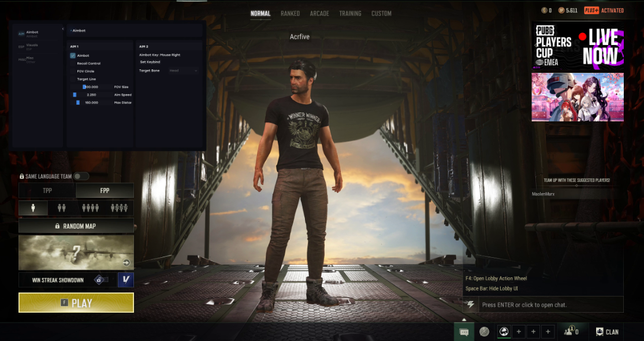This screenshot has width=644, height=341.
Task: Click the PLUS+ ACTIVATED badge
Action: (x=604, y=10)
